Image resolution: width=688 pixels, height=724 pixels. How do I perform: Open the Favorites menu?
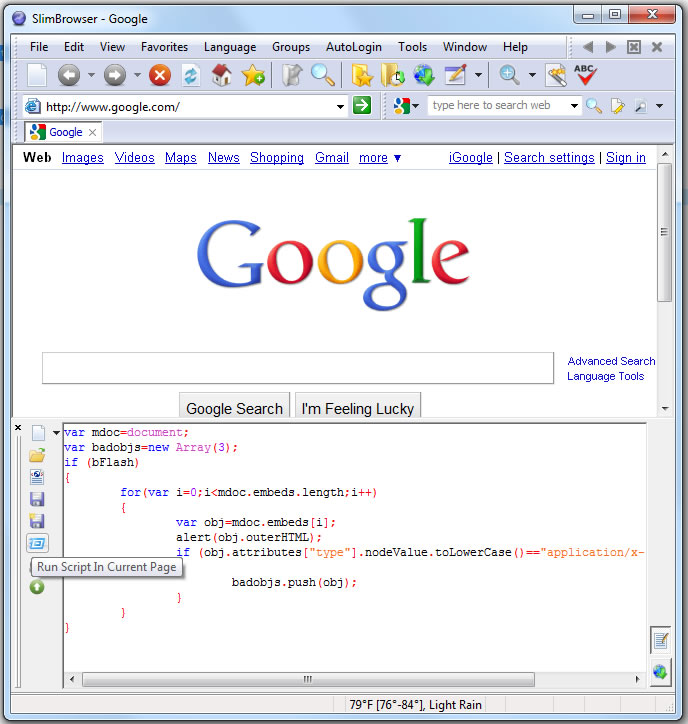tap(164, 47)
